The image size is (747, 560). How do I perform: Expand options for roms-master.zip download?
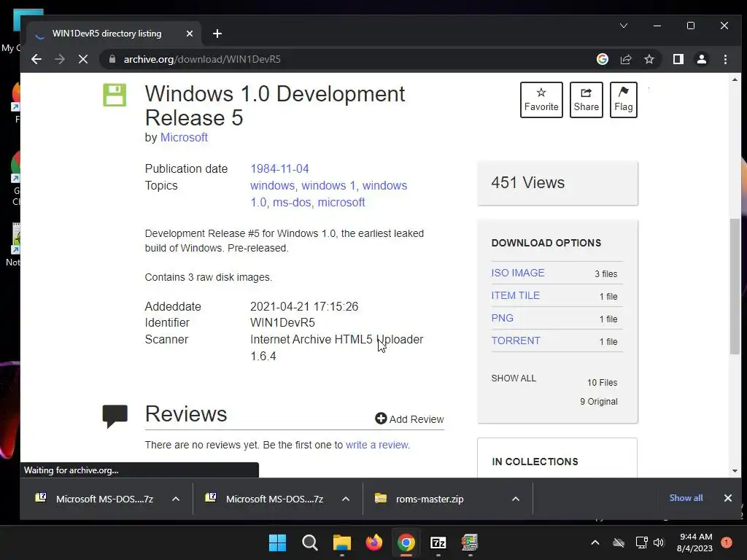[x=516, y=499]
